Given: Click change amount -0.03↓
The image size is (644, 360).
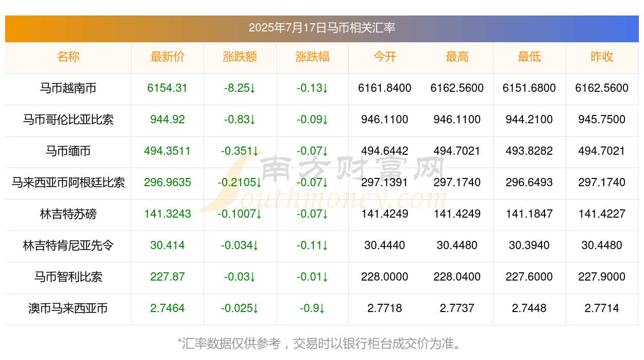Looking at the screenshot, I should (x=240, y=277).
